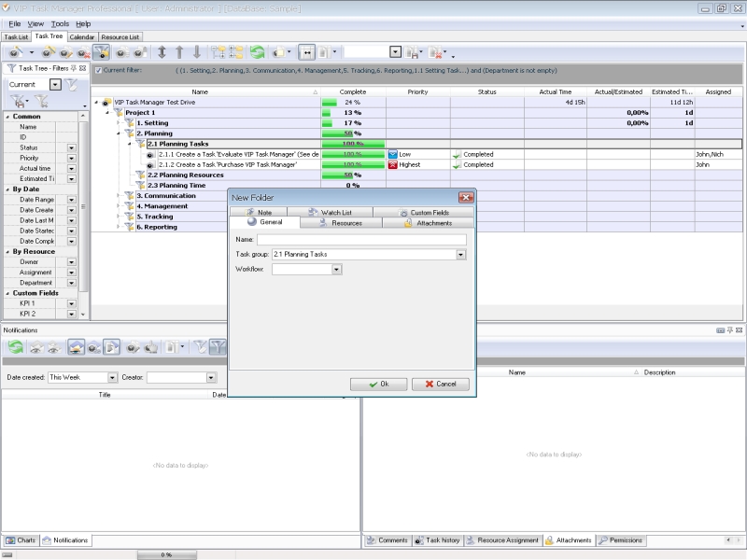The image size is (747, 560).
Task: Click the delete layout icon in main toolbar
Action: (435, 52)
